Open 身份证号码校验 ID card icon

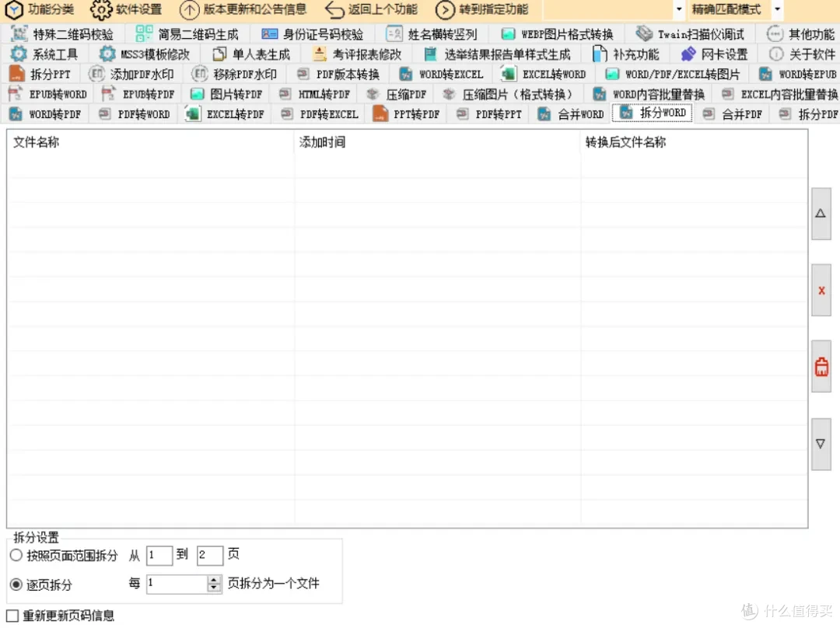point(269,34)
